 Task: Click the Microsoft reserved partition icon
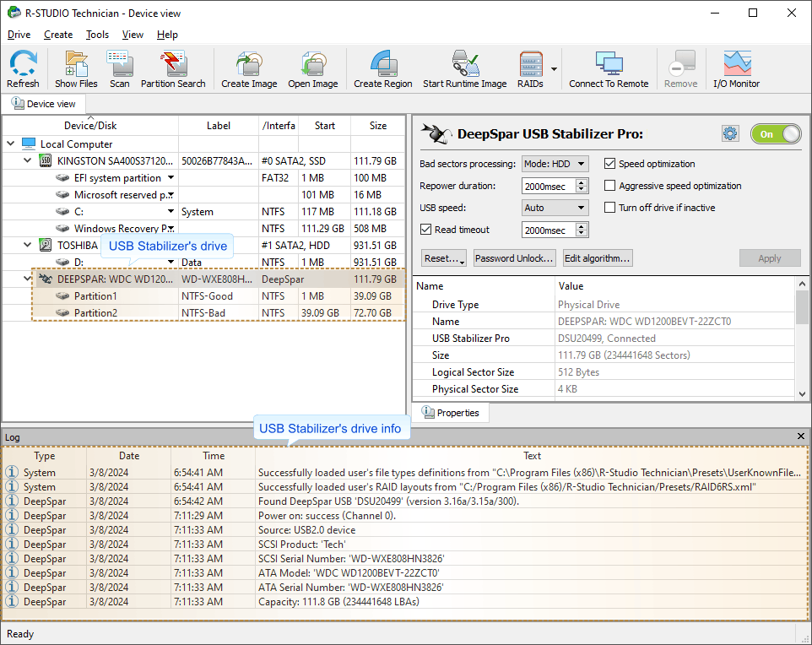point(62,195)
